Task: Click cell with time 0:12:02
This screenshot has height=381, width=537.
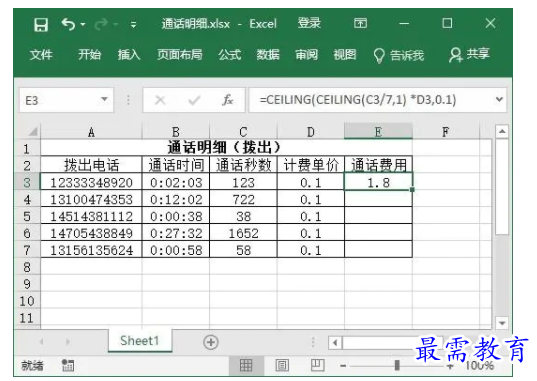Action: click(175, 199)
